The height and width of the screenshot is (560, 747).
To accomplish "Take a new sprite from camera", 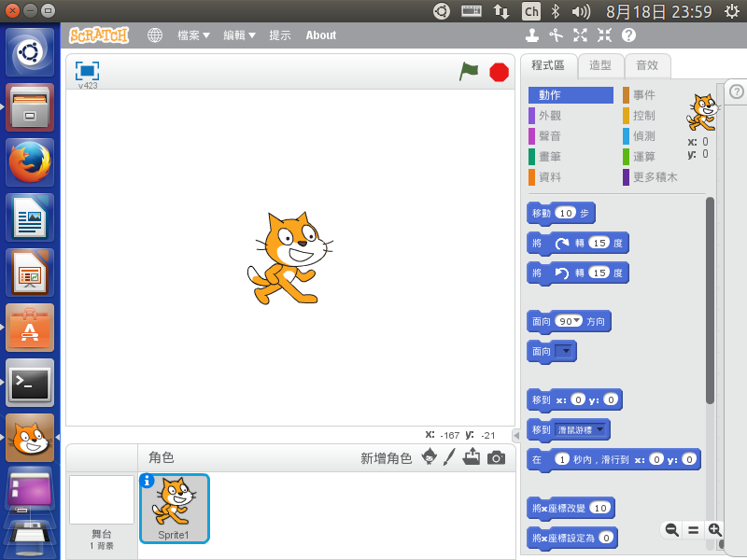I will click(496, 457).
